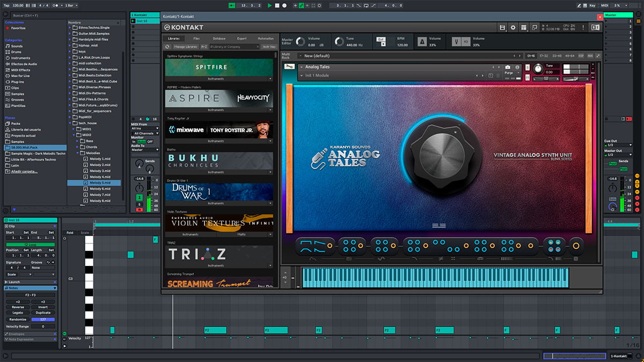The height and width of the screenshot is (362, 644).
Task: Open Efectos de Audio category
Action: coord(24,64)
